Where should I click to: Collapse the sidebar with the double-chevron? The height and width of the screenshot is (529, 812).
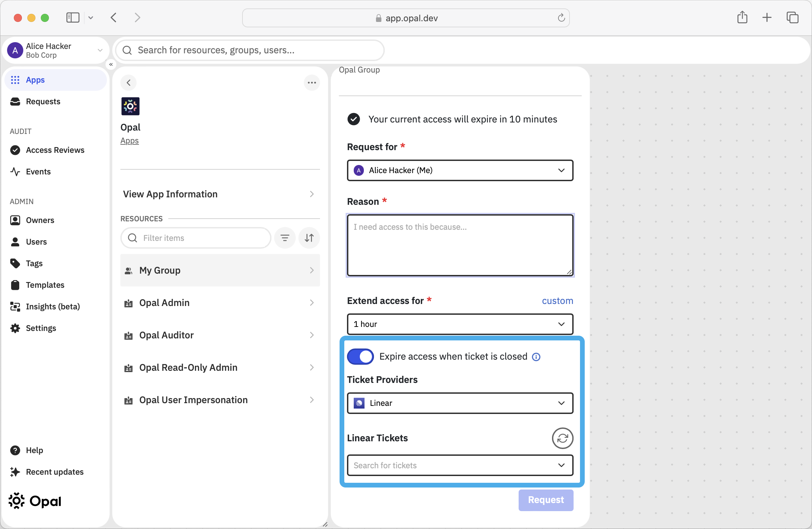tap(111, 64)
